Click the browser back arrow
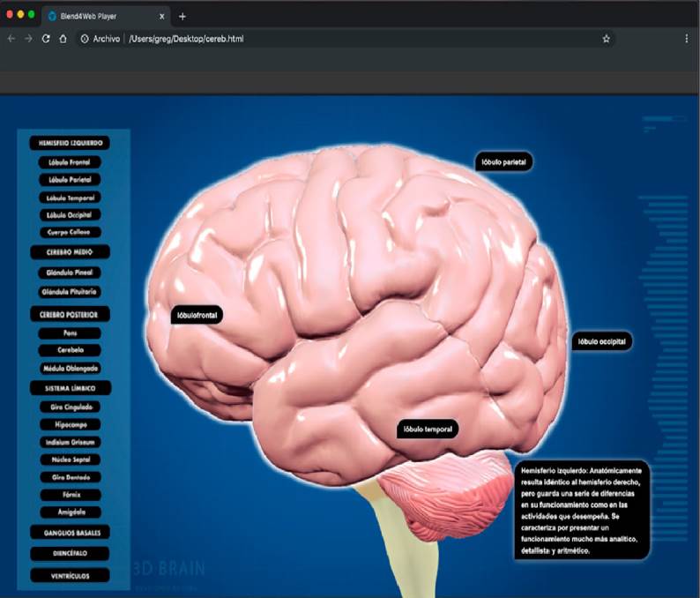Viewport: 700px width, 598px height. pyautogui.click(x=11, y=39)
